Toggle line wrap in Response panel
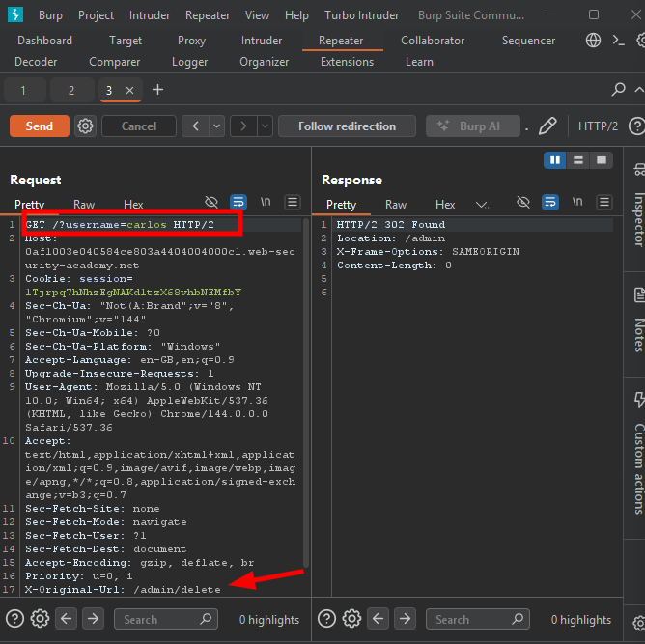The image size is (645, 644). pos(550,202)
